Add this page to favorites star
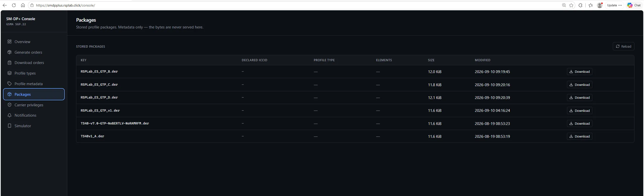The image size is (644, 196). click(x=571, y=5)
